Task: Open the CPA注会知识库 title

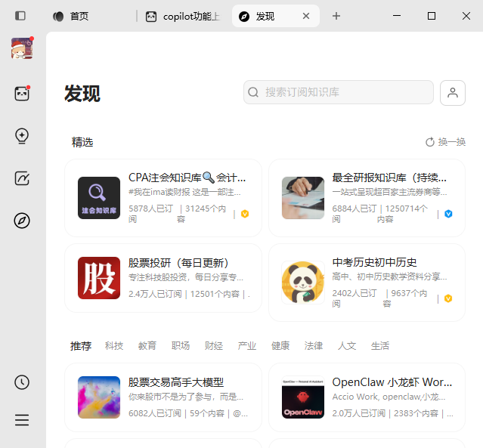Action: [187, 178]
